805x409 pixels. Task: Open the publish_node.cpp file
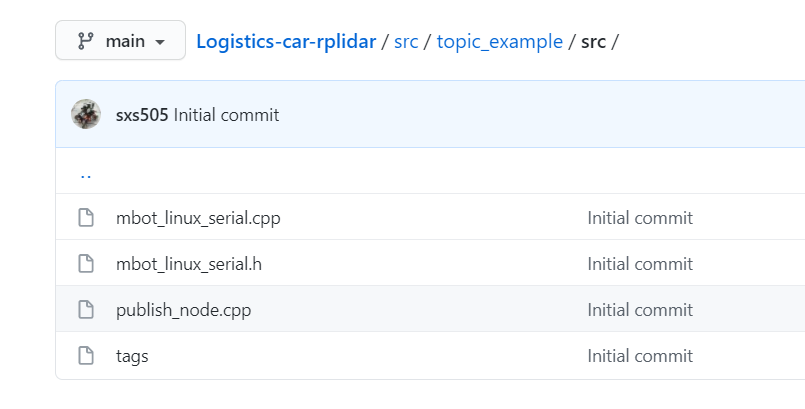[183, 310]
